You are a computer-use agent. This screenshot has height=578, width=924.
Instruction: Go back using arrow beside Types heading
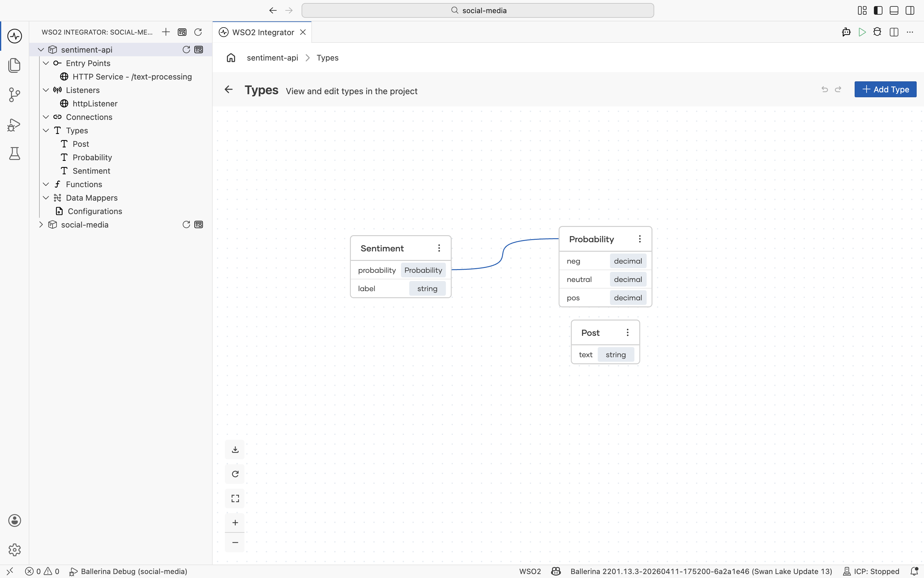tap(229, 89)
